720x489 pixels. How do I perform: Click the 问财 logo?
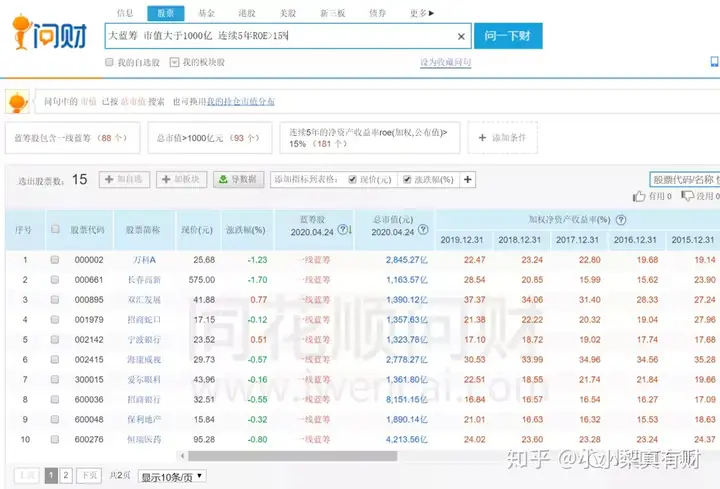(x=49, y=33)
